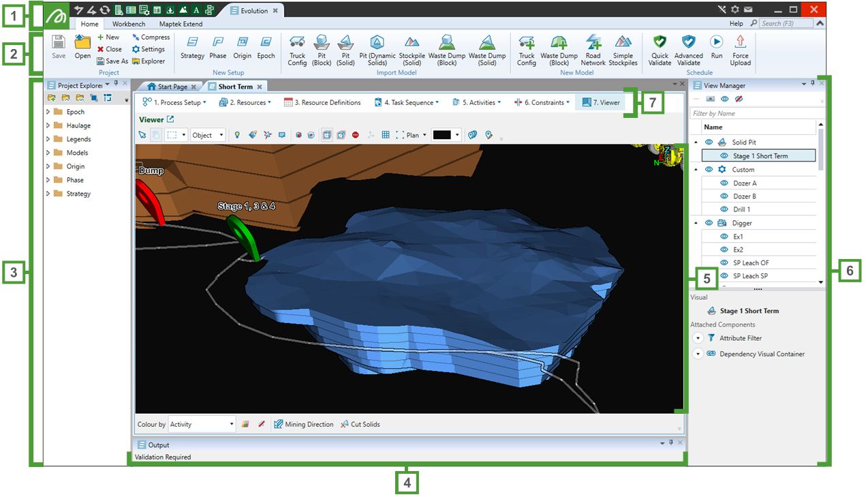Click the Cut Solids button
868x497 pixels.
[360, 424]
